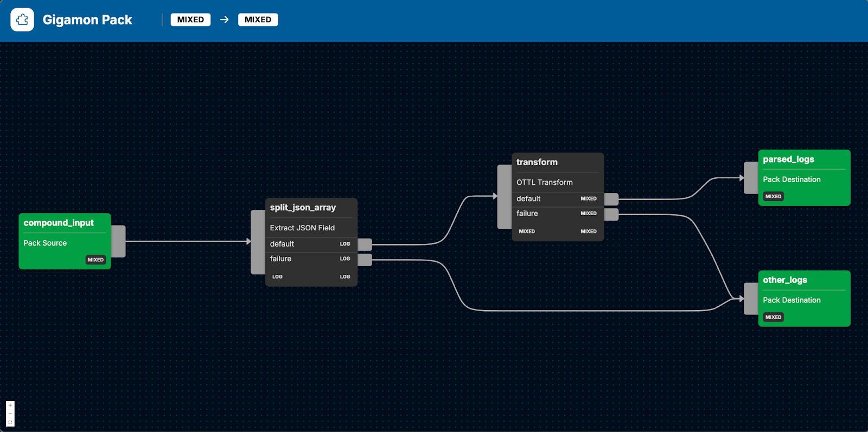This screenshot has width=868, height=432.
Task: Click the transform node input port
Action: click(504, 196)
